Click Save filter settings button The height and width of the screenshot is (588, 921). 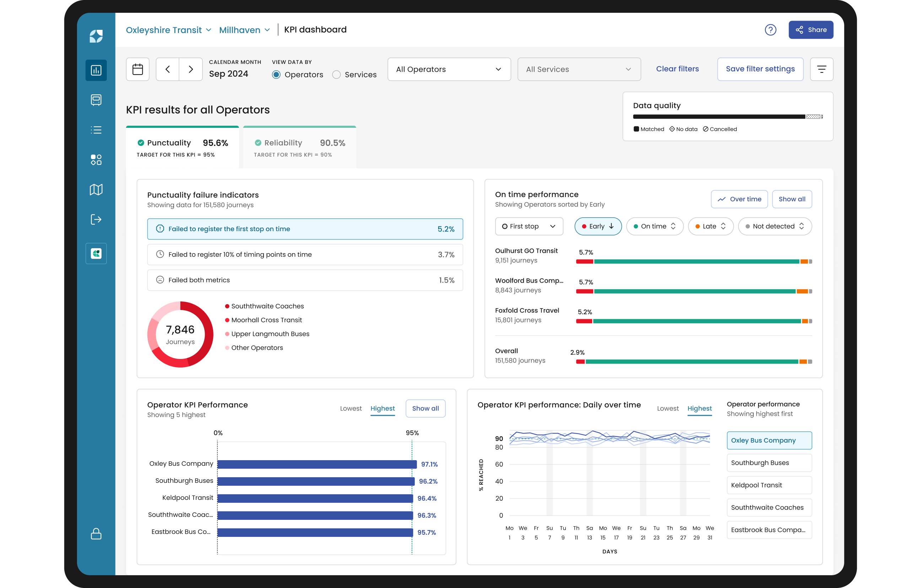point(760,69)
